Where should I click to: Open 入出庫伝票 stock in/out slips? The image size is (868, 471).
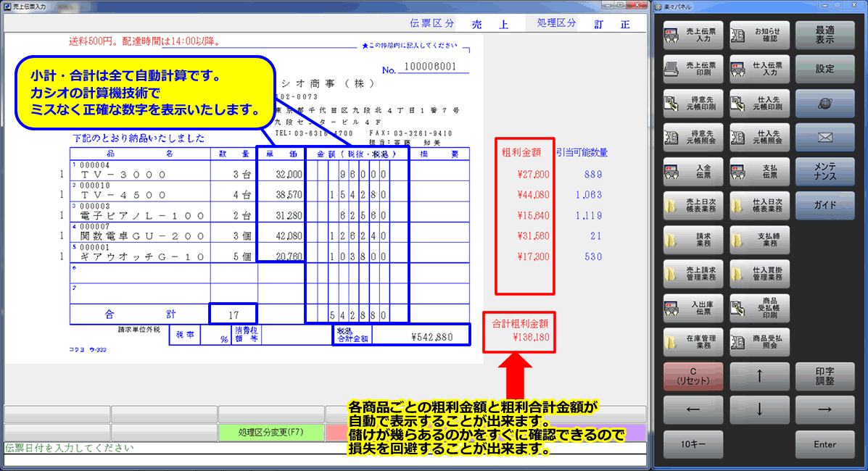[693, 307]
